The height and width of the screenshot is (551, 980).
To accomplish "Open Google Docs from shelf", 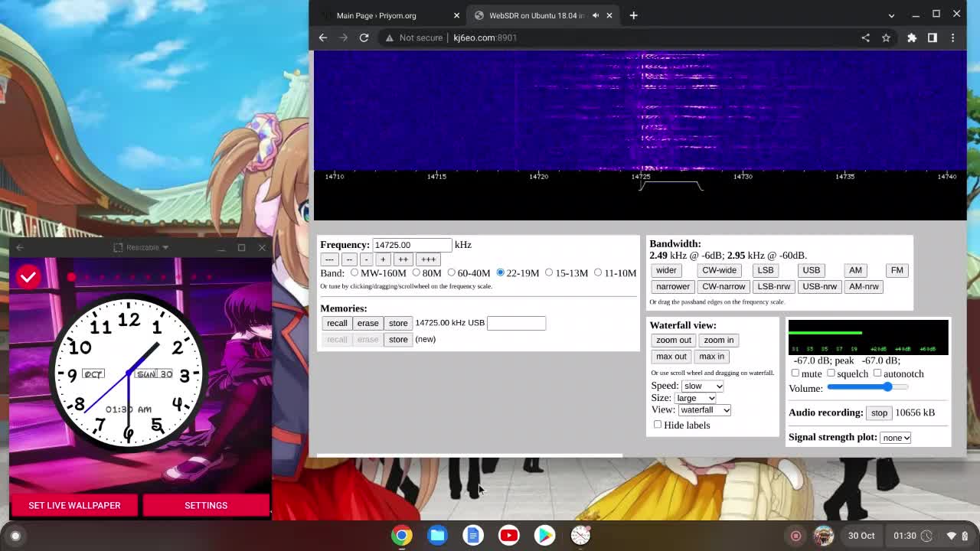I will pyautogui.click(x=473, y=536).
